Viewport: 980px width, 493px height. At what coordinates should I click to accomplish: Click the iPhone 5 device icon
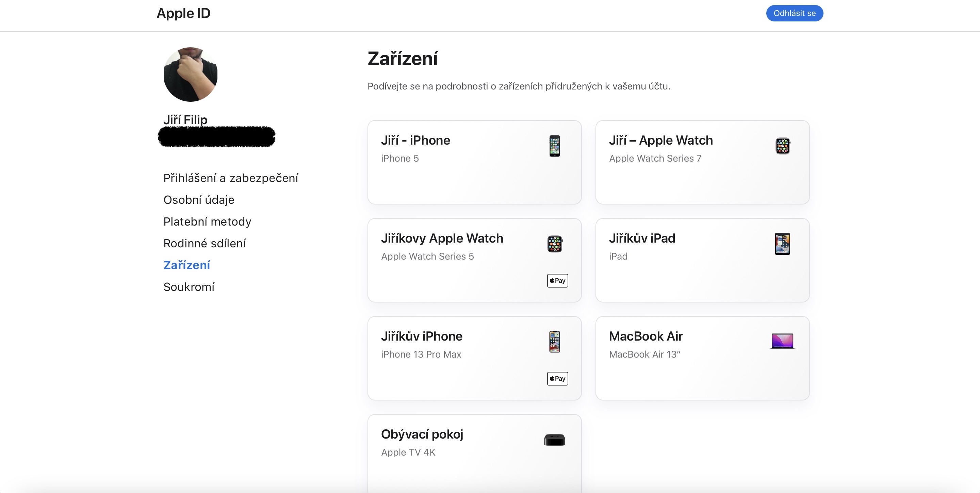click(x=554, y=146)
